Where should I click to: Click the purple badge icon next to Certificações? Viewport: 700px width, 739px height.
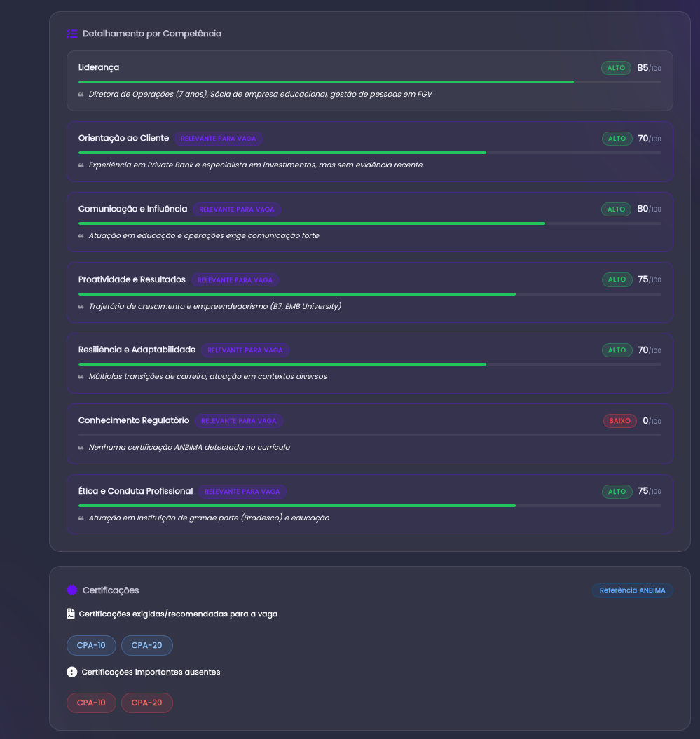pos(72,590)
